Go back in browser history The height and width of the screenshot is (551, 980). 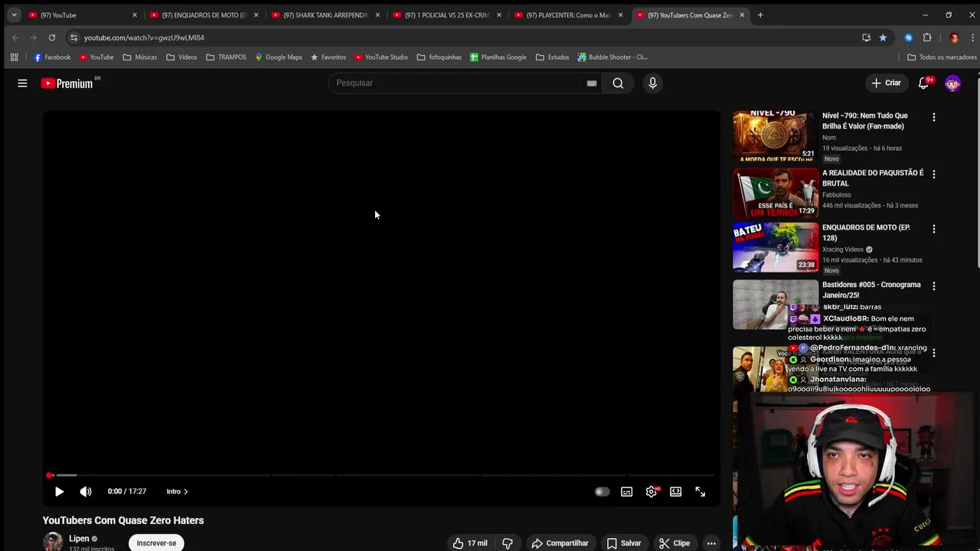(x=15, y=37)
